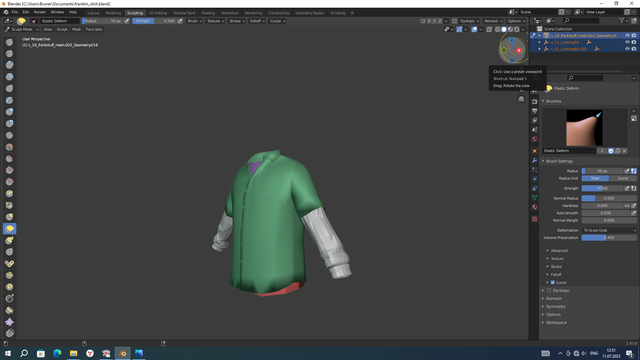Toggle Z axis symmetry in header

point(440,21)
